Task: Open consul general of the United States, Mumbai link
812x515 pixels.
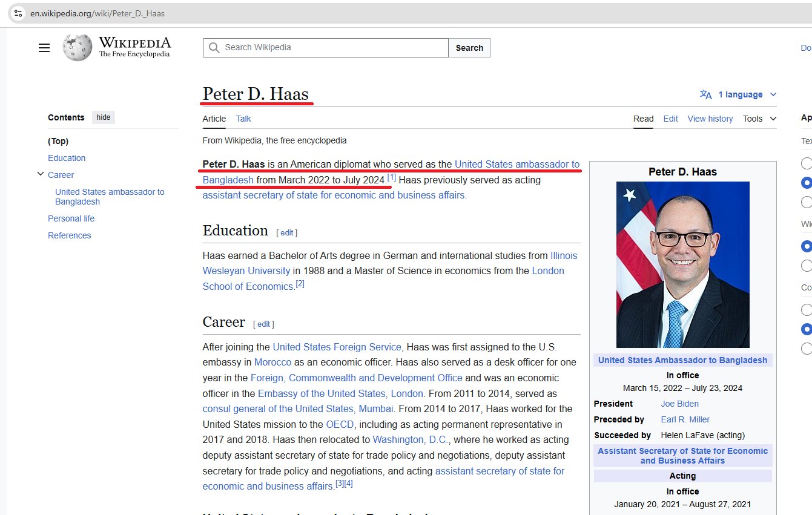Action: (299, 408)
